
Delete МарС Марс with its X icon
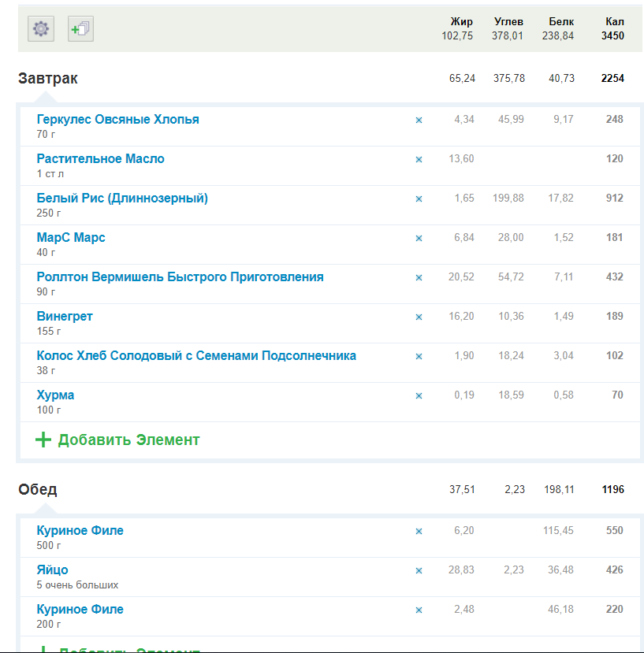tap(419, 239)
